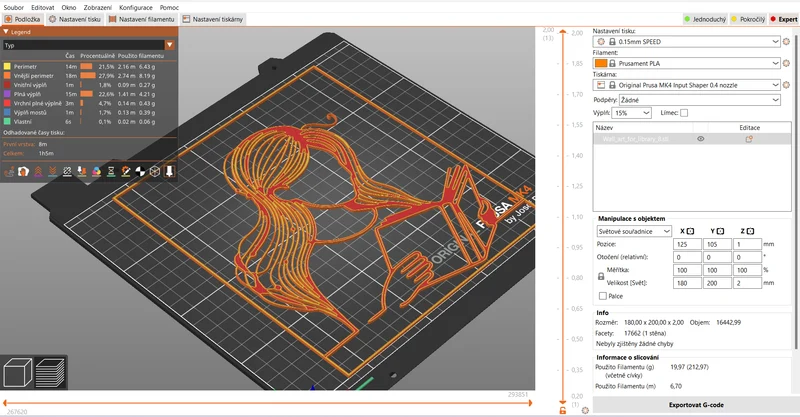
Task: Toggle seams visibility icon in legend toolbar
Action: coord(67,171)
